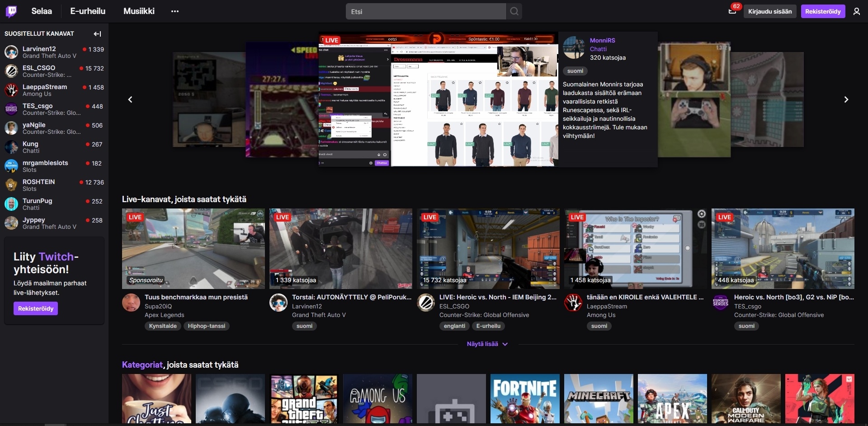Open the Minecraft category cover

click(599, 399)
